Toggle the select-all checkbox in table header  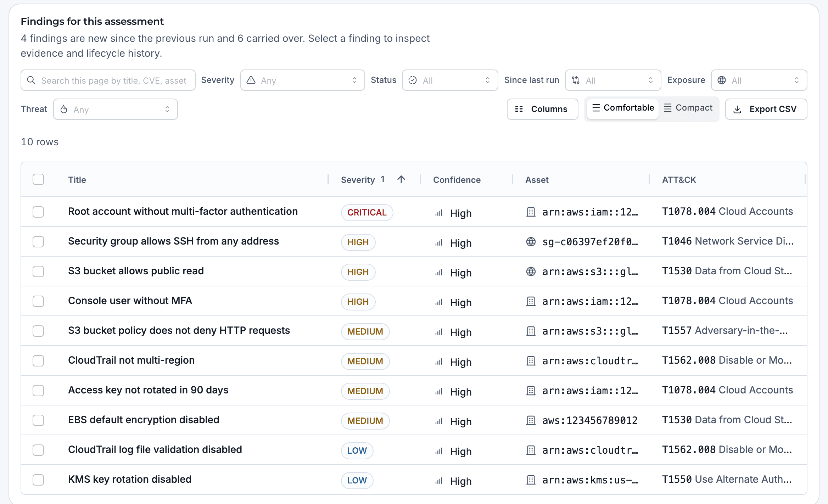click(38, 179)
